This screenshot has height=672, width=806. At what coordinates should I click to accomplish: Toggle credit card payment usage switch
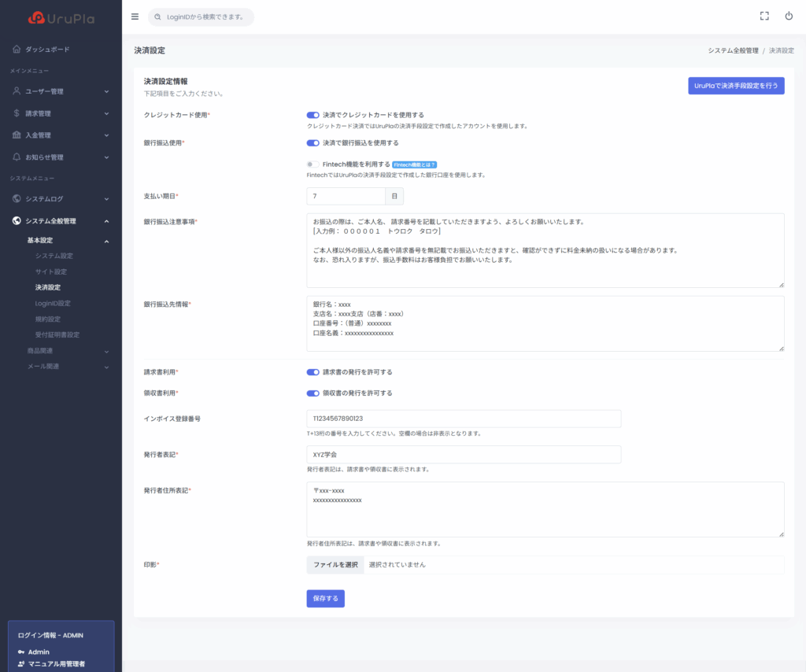312,115
